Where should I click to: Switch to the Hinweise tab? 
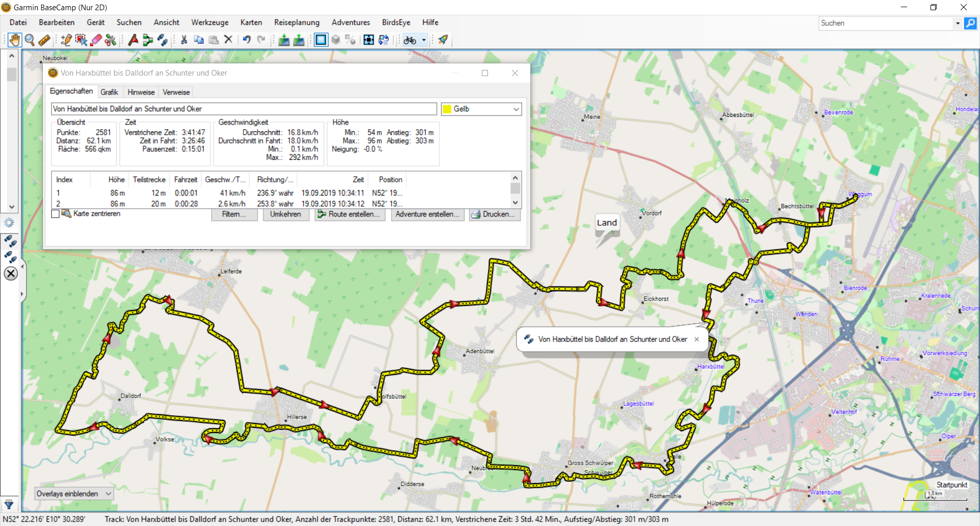tap(141, 92)
